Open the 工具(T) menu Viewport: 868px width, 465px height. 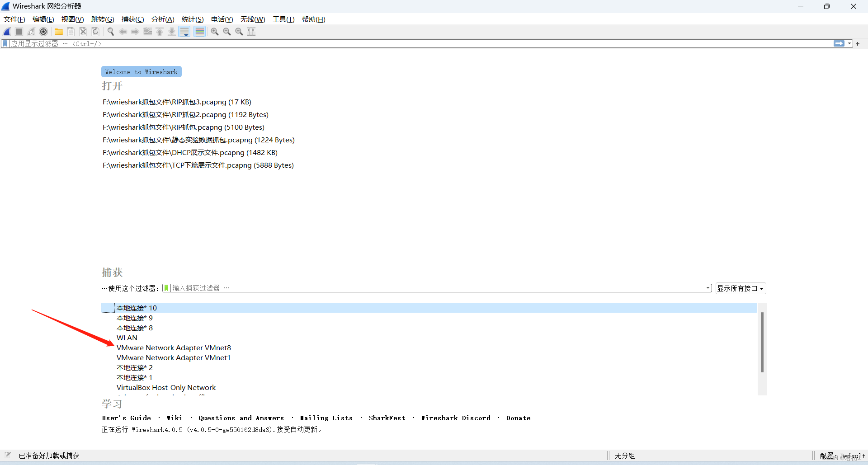pyautogui.click(x=283, y=19)
